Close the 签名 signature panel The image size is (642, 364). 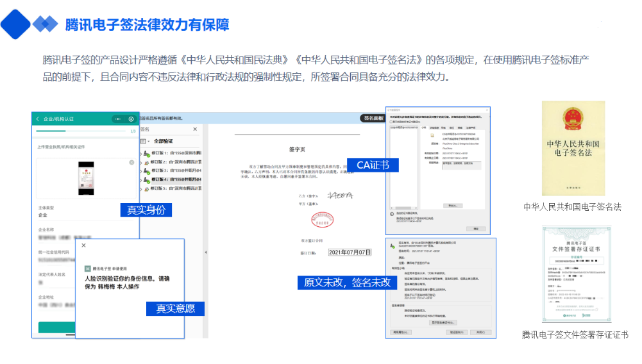tap(195, 129)
